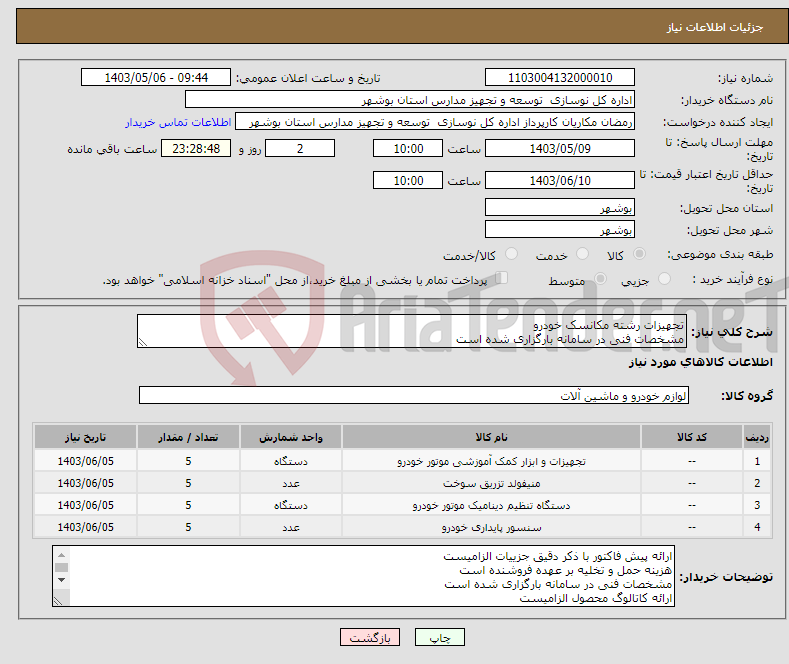The image size is (789, 664).
Task: Click the بازگشت back button
Action: pyautogui.click(x=370, y=637)
